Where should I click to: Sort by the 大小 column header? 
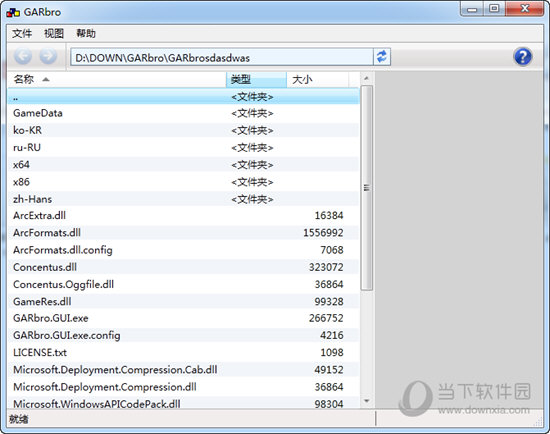click(318, 80)
